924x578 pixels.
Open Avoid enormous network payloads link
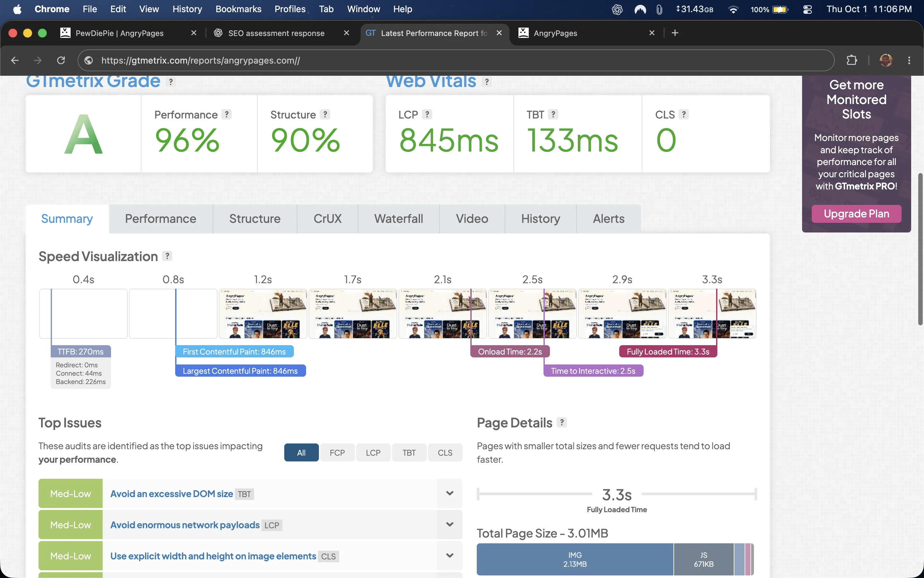tap(185, 525)
